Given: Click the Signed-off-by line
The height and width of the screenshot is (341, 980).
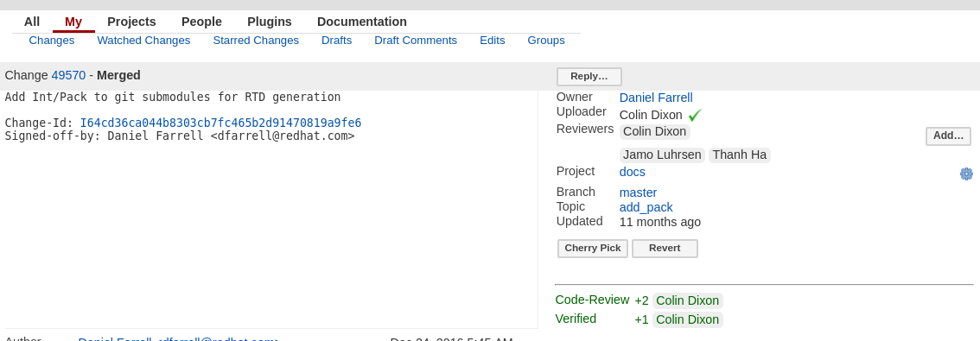Looking at the screenshot, I should point(180,136).
